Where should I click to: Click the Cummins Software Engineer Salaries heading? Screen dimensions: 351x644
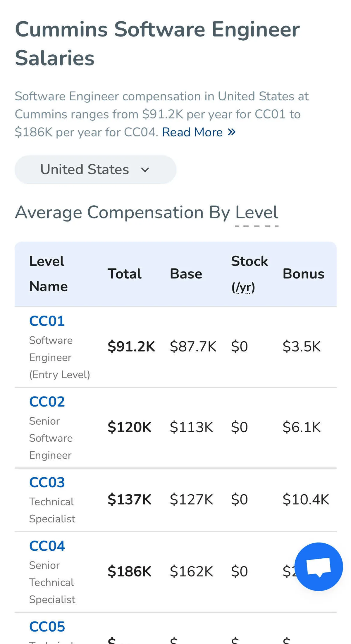157,44
